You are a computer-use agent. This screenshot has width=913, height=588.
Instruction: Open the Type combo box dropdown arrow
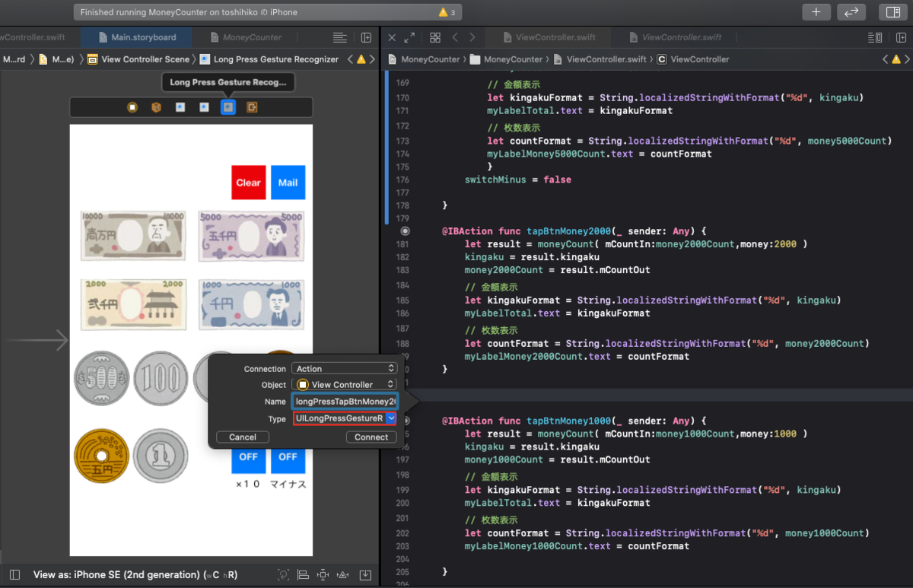pyautogui.click(x=391, y=418)
